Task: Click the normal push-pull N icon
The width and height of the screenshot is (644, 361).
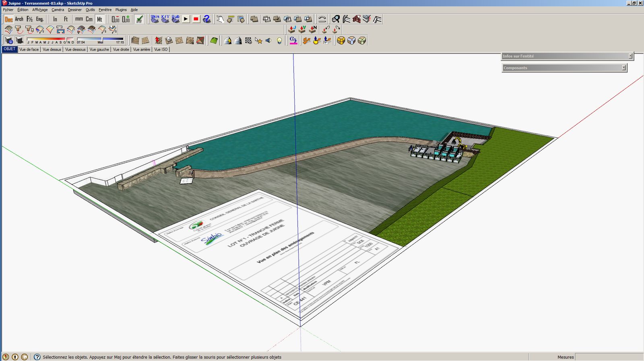Action: tap(313, 29)
